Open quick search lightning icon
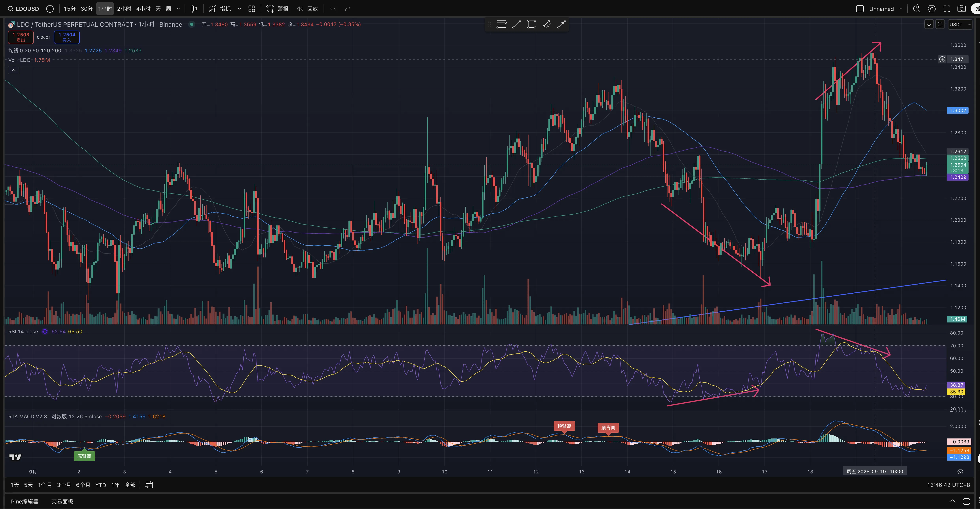Screen dimensions: 980x509 (x=916, y=8)
